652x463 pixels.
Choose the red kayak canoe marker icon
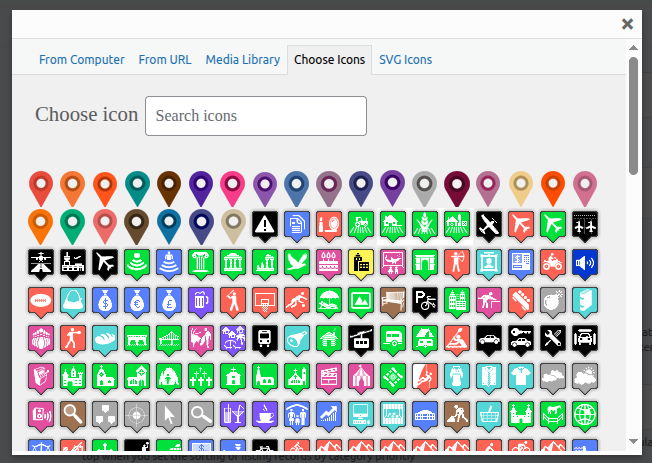tap(457, 341)
